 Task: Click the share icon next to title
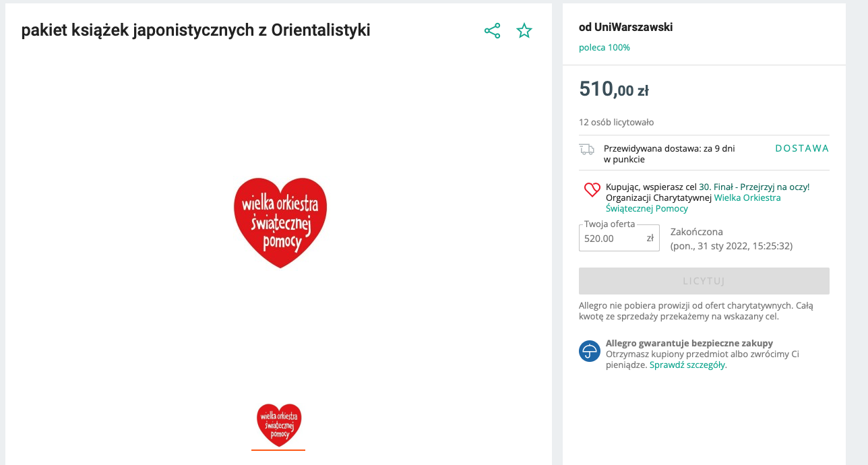click(492, 31)
